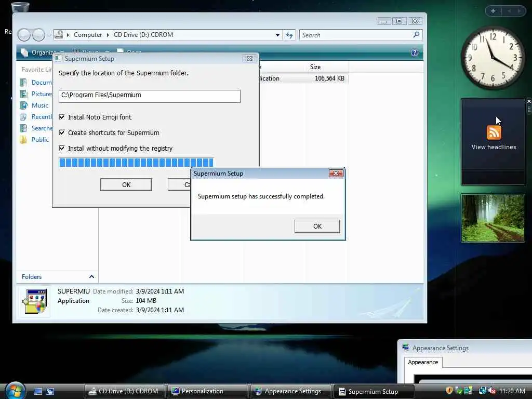
Task: Open Pictures favorite link
Action: [x=42, y=94]
